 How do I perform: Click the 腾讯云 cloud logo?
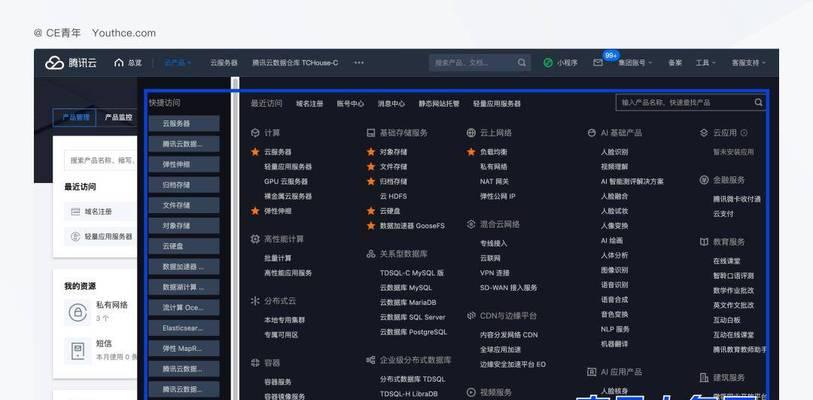coord(70,63)
